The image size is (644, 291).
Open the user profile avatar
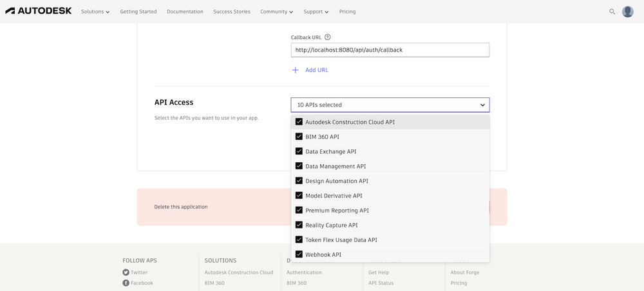pyautogui.click(x=627, y=12)
